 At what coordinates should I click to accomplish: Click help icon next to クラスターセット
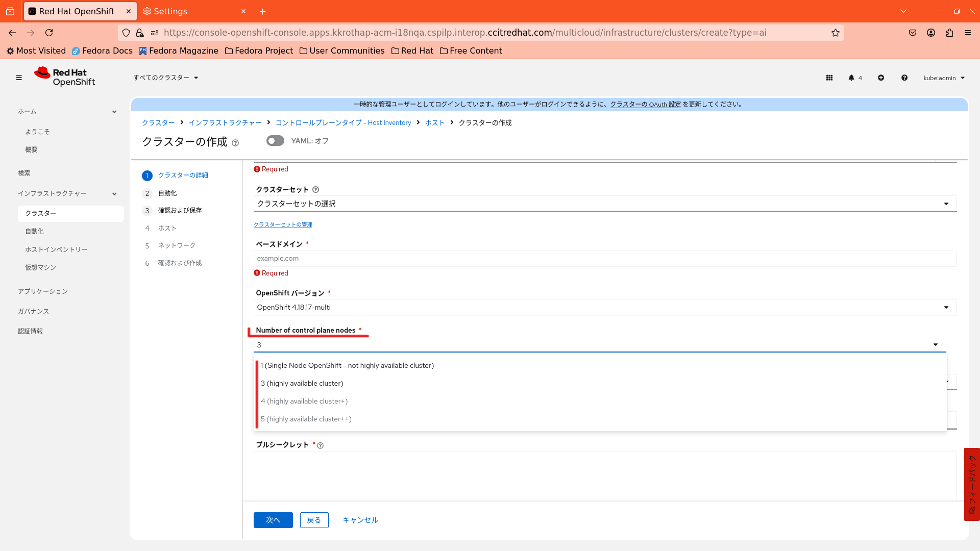(315, 189)
